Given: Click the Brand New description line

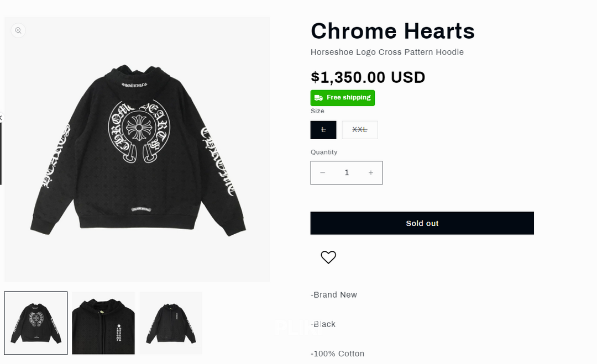Looking at the screenshot, I should pyautogui.click(x=334, y=295).
